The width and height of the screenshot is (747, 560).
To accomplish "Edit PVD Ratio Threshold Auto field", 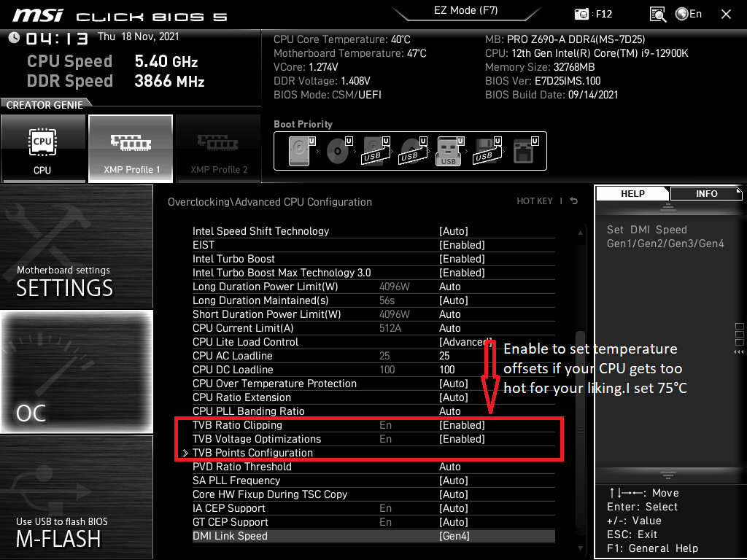I will 449,466.
